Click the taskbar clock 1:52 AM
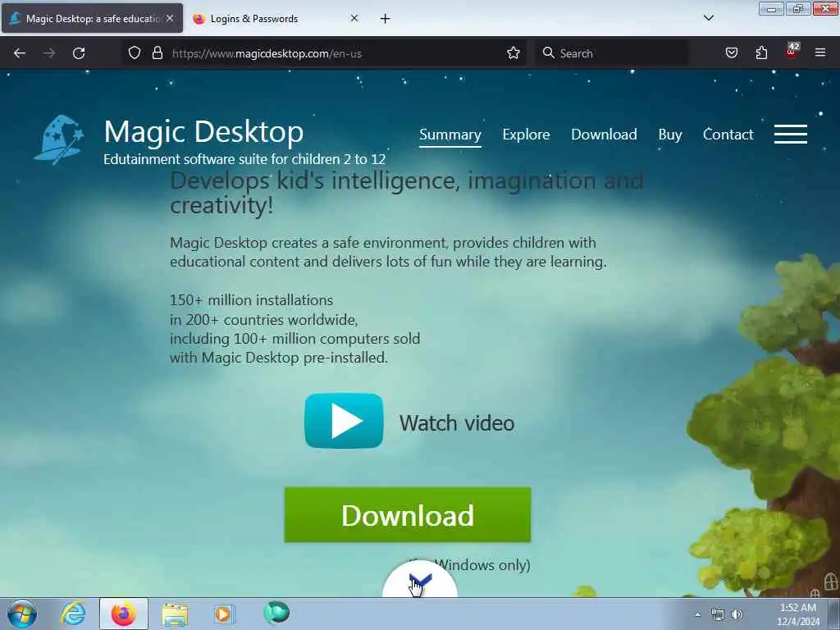Screen dimensions: 840x630 pos(798,614)
